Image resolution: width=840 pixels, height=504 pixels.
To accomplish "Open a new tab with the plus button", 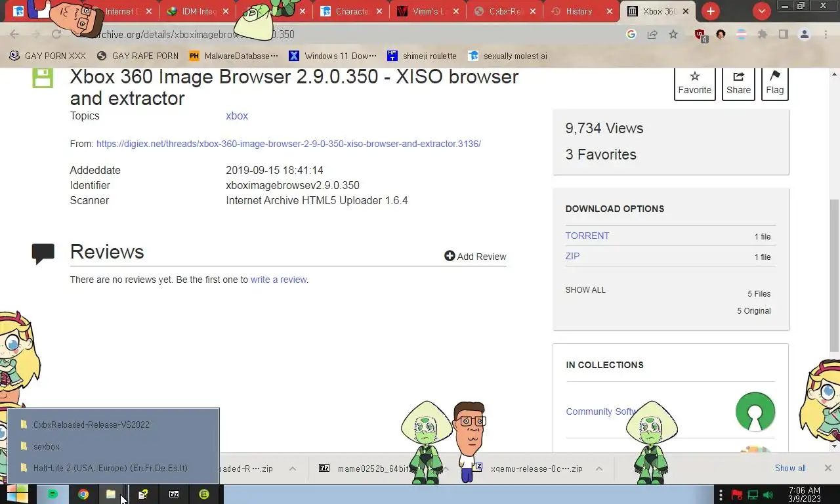I will tap(711, 11).
